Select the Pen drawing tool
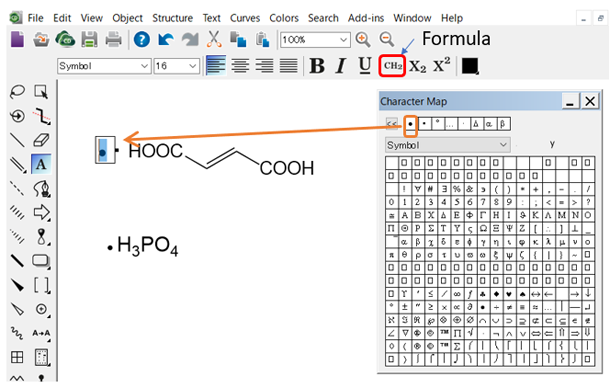Screen dimensions: 610x388 point(41,188)
